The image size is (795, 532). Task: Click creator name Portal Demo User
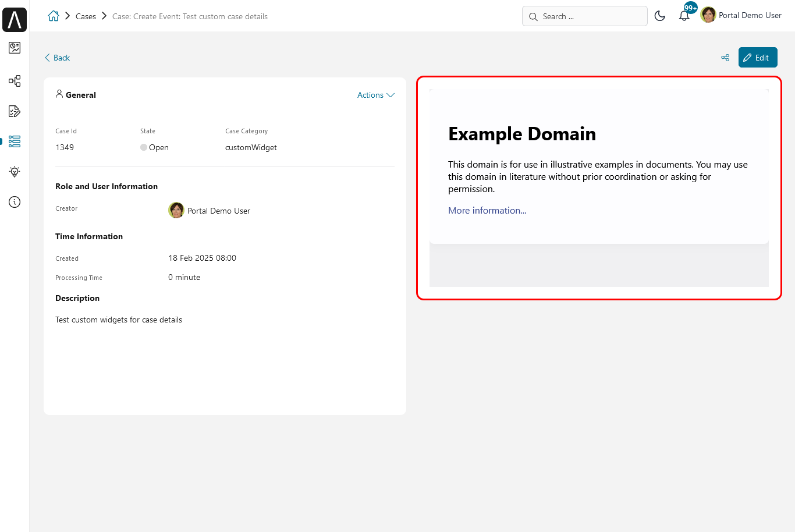(x=219, y=211)
